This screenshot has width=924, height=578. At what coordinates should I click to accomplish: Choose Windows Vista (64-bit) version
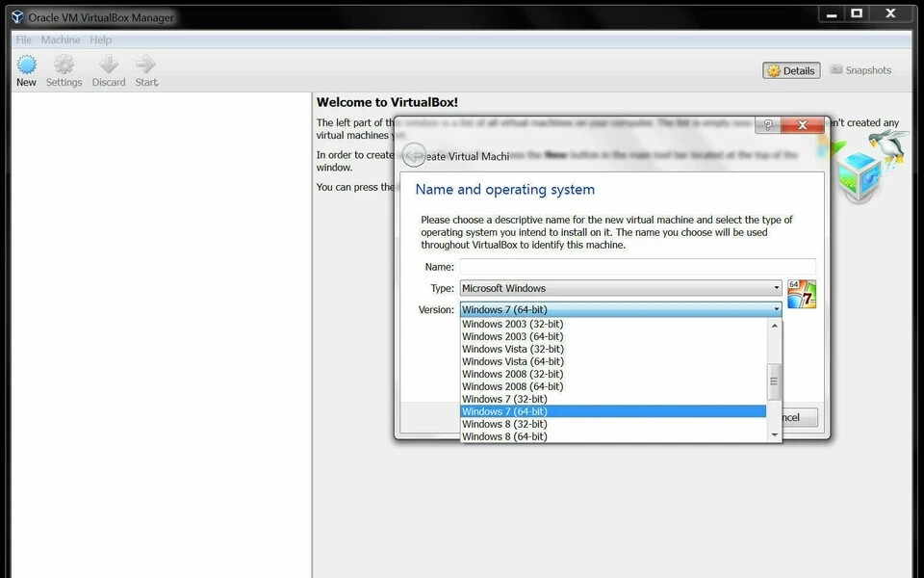click(x=613, y=361)
